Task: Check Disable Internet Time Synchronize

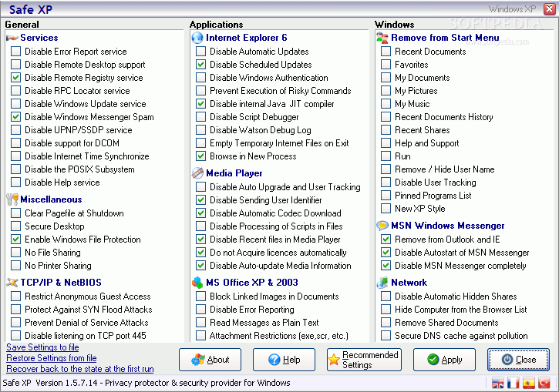Action: [15, 156]
